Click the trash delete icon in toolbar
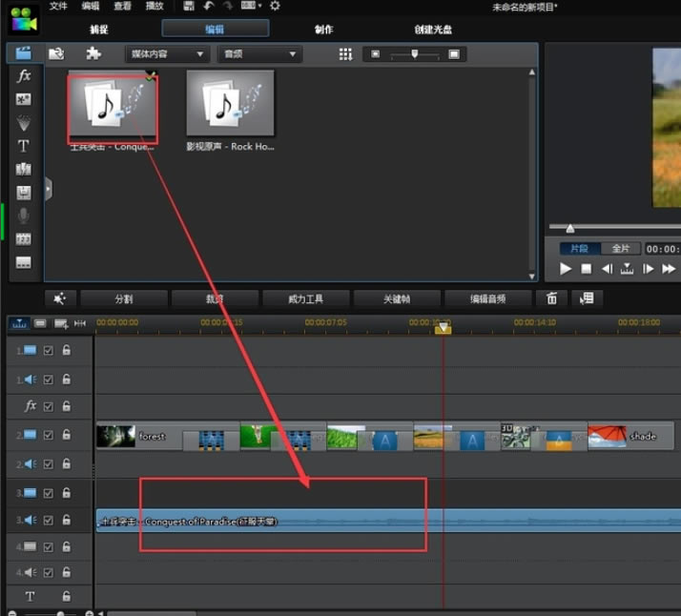Screen dimensions: 681x616 (x=551, y=298)
